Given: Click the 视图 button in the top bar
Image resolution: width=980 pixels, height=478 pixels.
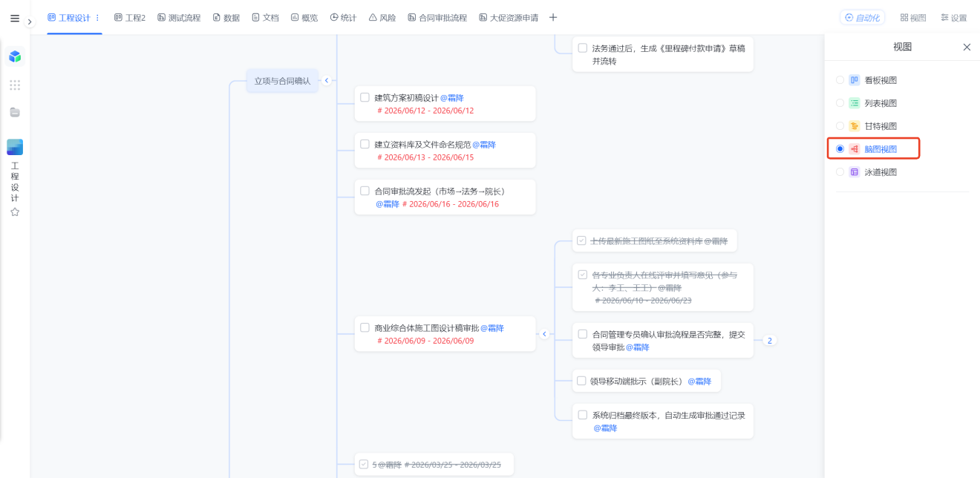Looking at the screenshot, I should click(913, 17).
